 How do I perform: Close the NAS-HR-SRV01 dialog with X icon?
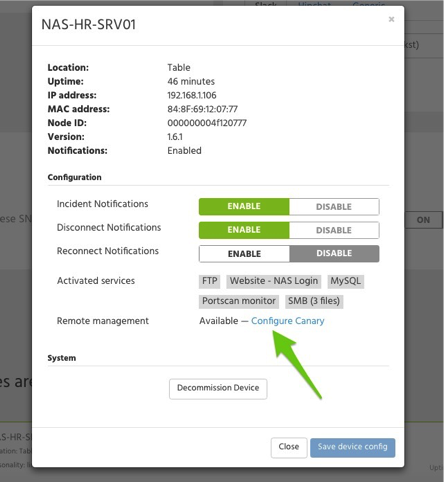391,19
